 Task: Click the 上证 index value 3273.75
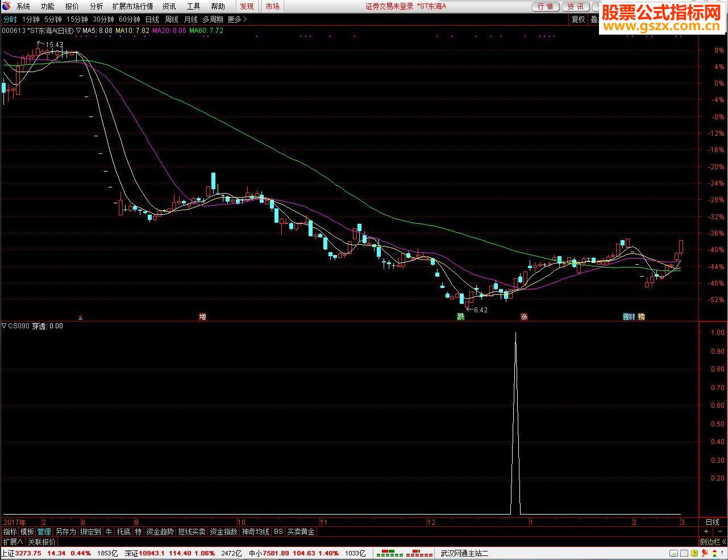(x=29, y=553)
